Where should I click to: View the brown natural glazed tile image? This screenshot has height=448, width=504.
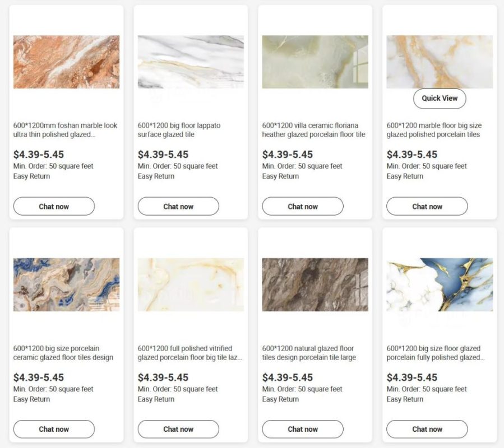pyautogui.click(x=315, y=284)
